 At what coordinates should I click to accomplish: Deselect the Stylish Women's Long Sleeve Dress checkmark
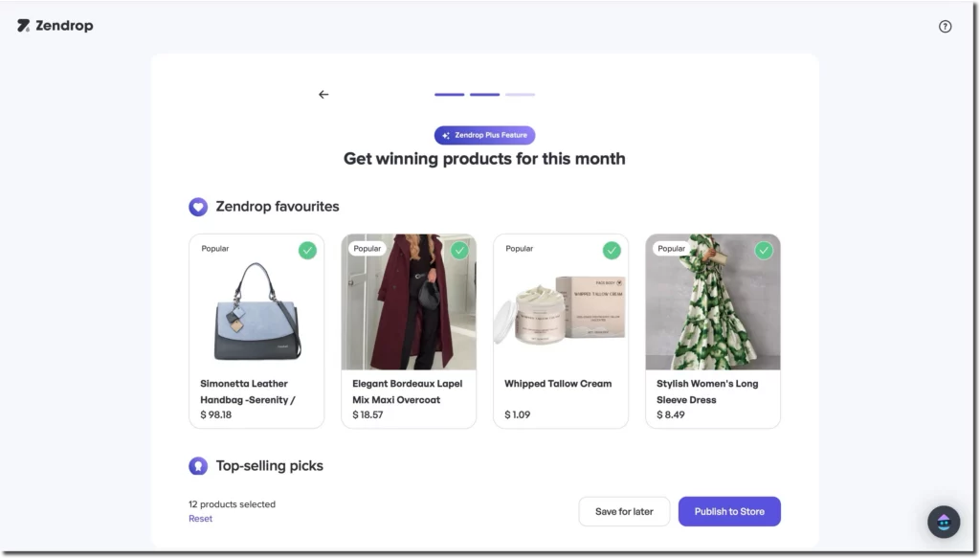763,251
